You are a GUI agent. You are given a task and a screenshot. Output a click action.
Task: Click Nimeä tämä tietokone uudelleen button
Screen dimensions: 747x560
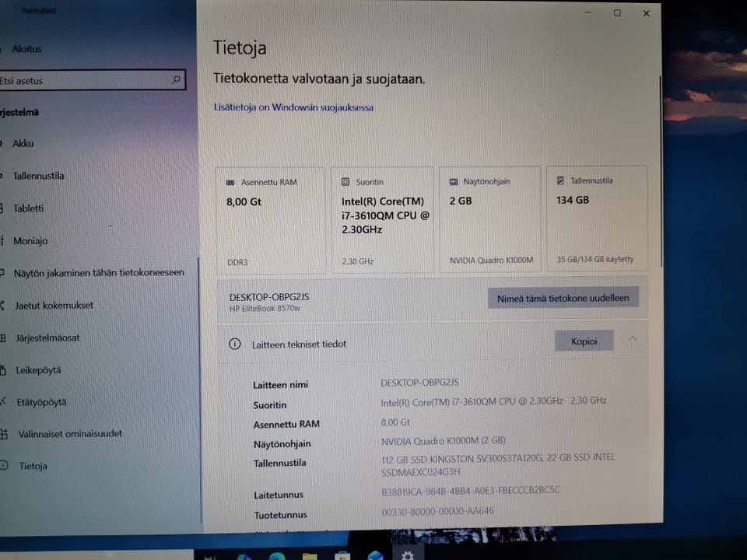563,298
